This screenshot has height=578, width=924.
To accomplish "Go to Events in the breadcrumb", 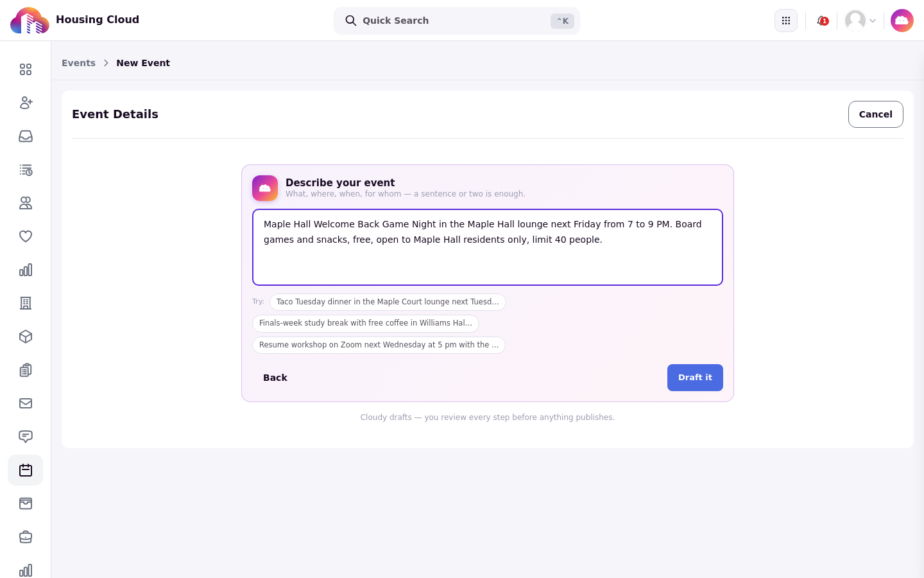I will (78, 63).
